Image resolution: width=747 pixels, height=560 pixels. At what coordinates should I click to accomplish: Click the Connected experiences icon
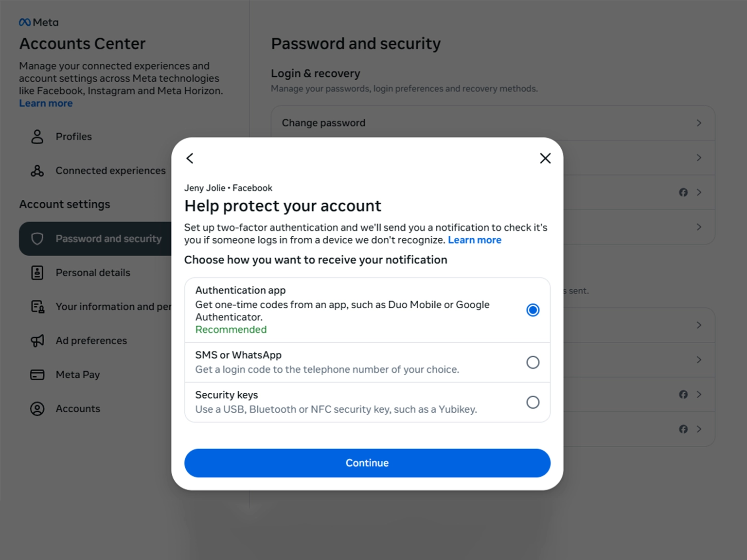click(37, 171)
